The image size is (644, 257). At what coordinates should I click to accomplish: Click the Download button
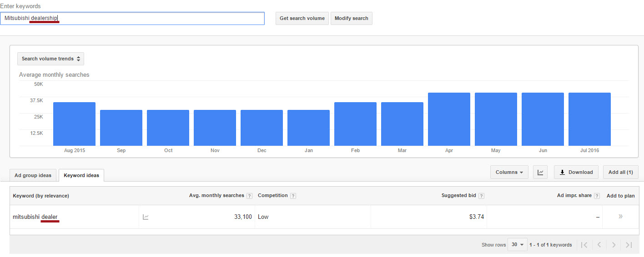click(x=576, y=173)
